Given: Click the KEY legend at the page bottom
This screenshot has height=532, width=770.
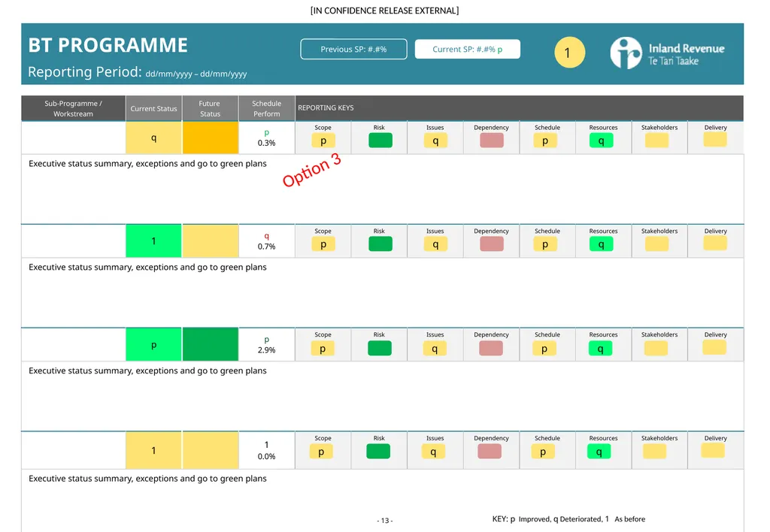Looking at the screenshot, I should (x=568, y=519).
